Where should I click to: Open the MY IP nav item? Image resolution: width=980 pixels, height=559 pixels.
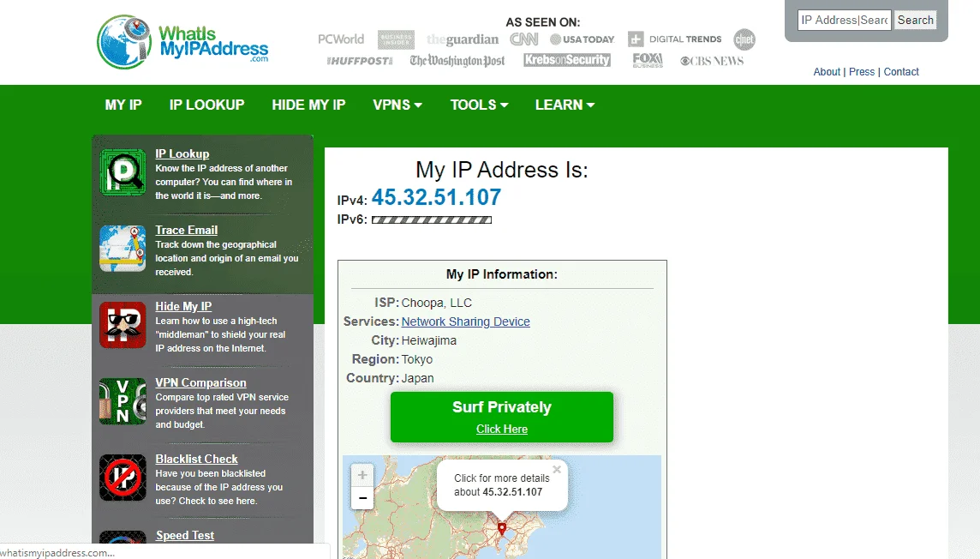coord(123,105)
